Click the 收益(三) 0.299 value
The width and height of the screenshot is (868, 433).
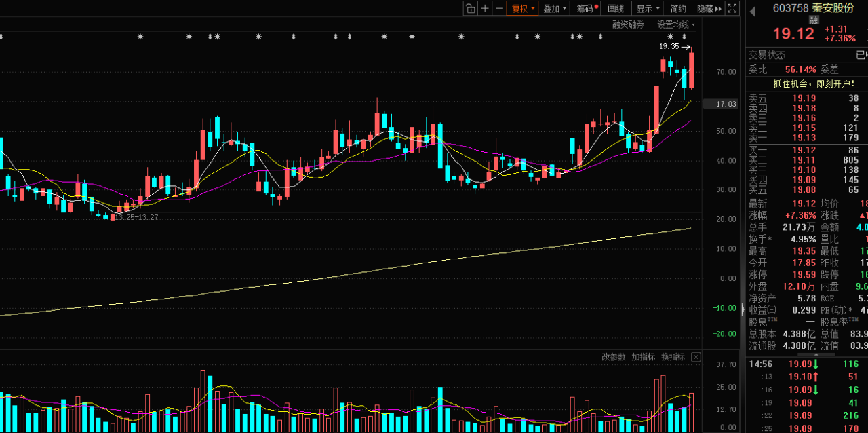(804, 310)
